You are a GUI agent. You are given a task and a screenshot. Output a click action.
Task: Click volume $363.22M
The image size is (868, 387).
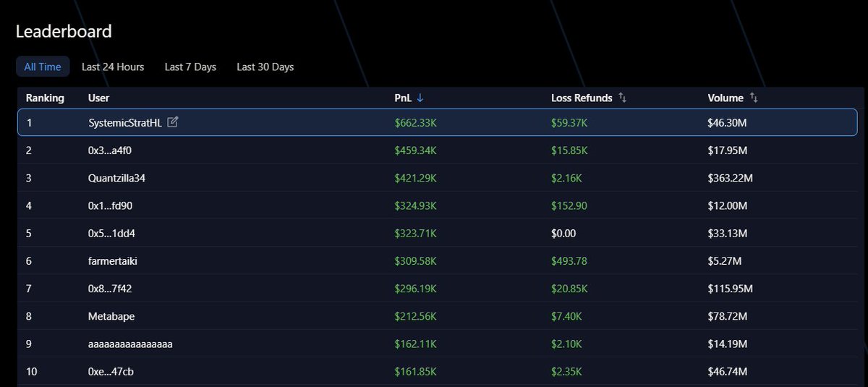click(730, 178)
